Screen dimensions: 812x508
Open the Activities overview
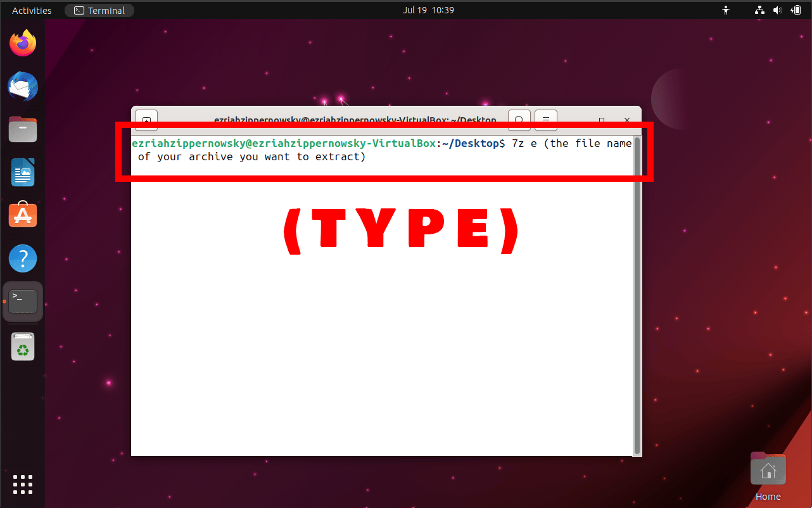(31, 10)
